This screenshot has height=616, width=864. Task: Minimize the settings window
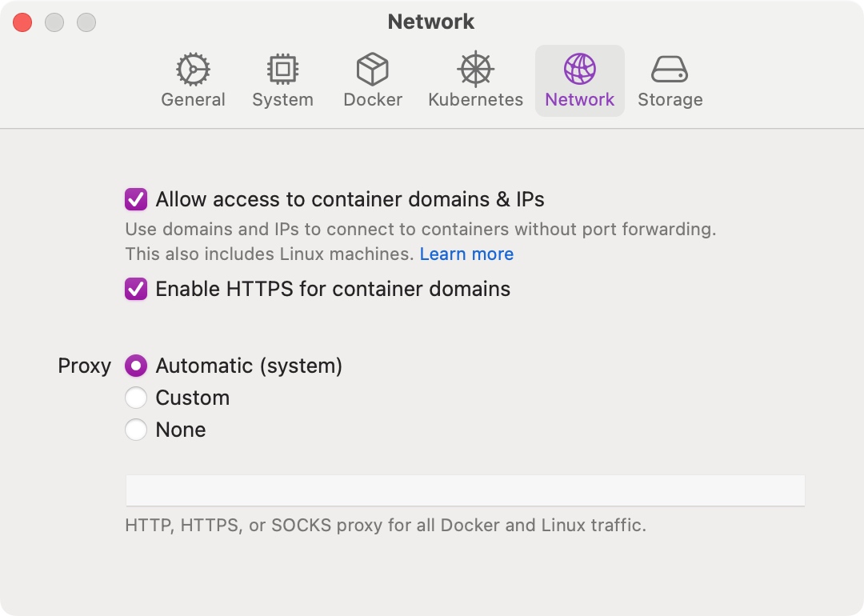54,22
